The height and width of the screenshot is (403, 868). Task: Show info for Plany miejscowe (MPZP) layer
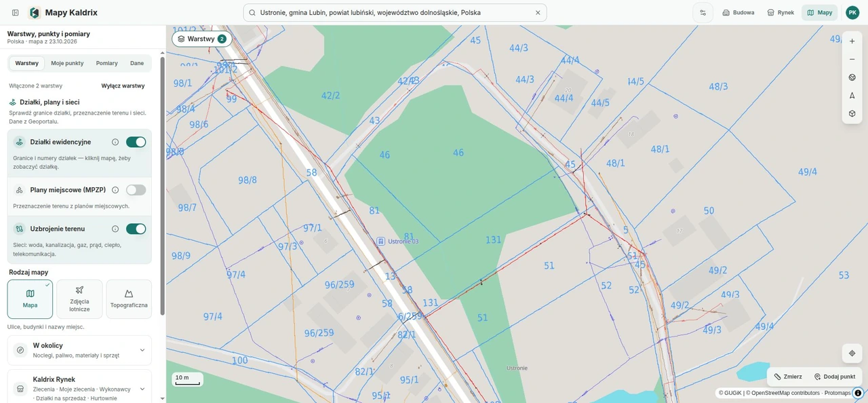(115, 190)
